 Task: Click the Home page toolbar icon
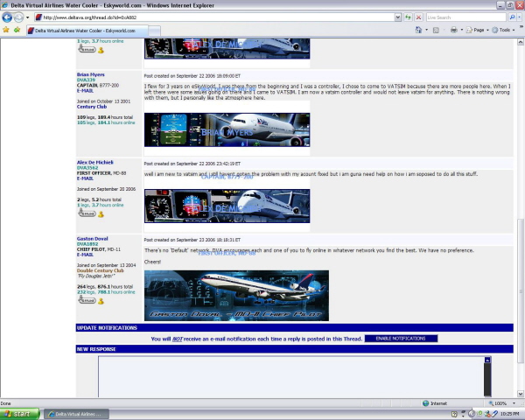click(x=418, y=30)
